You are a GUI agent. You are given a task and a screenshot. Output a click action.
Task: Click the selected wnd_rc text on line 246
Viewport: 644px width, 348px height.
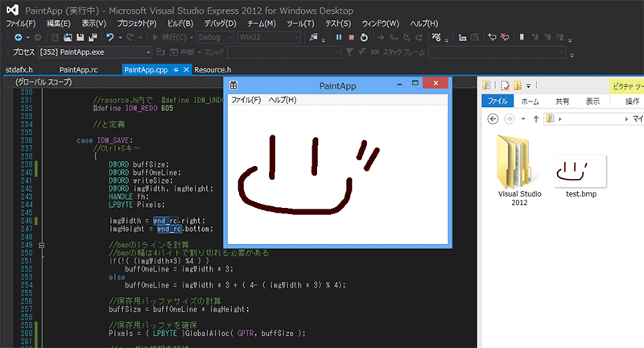point(166,221)
